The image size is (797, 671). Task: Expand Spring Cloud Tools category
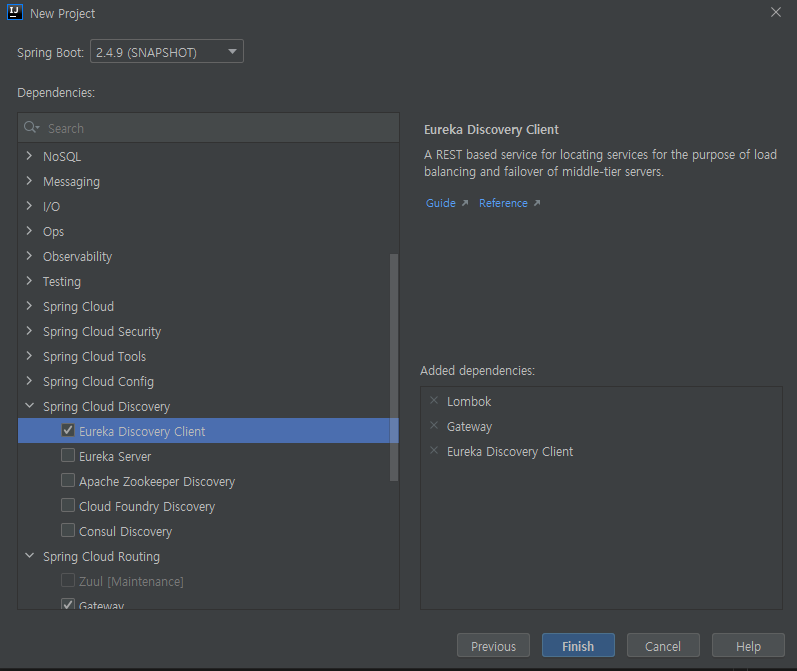pos(29,355)
